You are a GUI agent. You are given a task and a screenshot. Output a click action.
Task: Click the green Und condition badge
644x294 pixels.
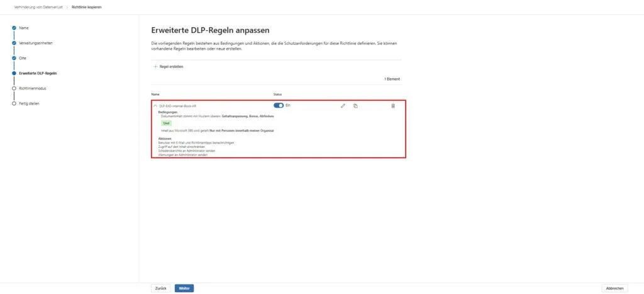[167, 123]
